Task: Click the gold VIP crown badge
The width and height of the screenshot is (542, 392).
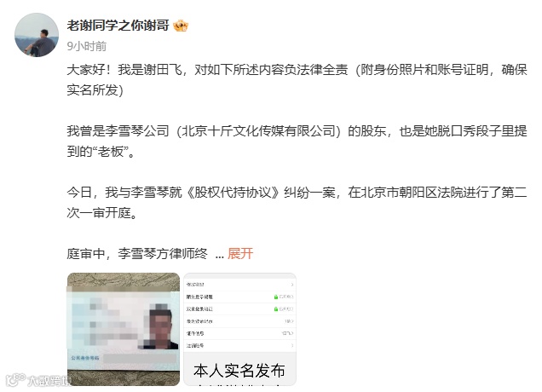Action: pyautogui.click(x=181, y=26)
